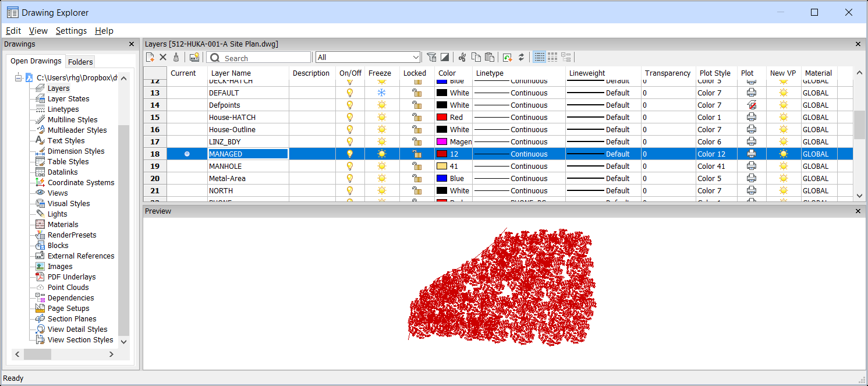Click color 41 swatch on MANHOLE row

[442, 167]
